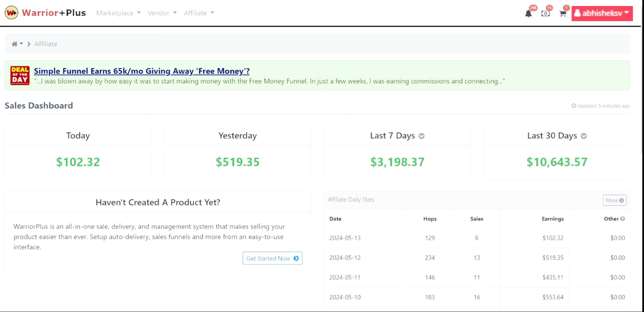Click the date 2024-05-11 row
The height and width of the screenshot is (312, 644).
tap(477, 277)
